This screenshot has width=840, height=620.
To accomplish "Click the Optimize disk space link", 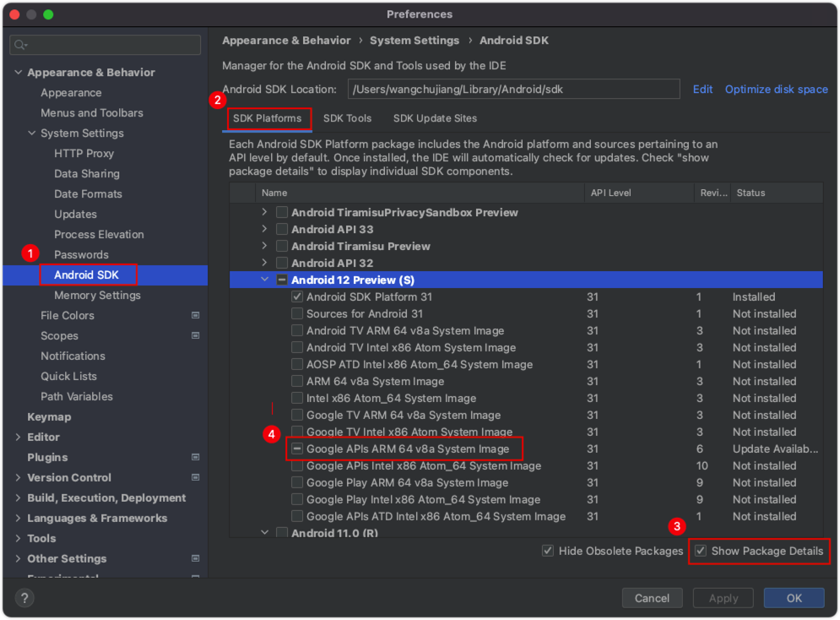I will (x=776, y=89).
